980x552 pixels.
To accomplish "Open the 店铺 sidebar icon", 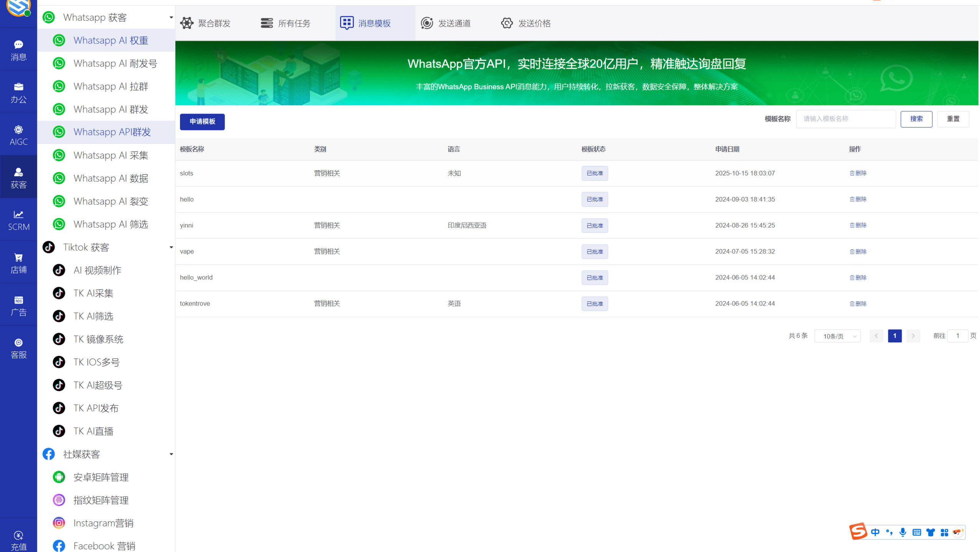I will click(x=18, y=263).
